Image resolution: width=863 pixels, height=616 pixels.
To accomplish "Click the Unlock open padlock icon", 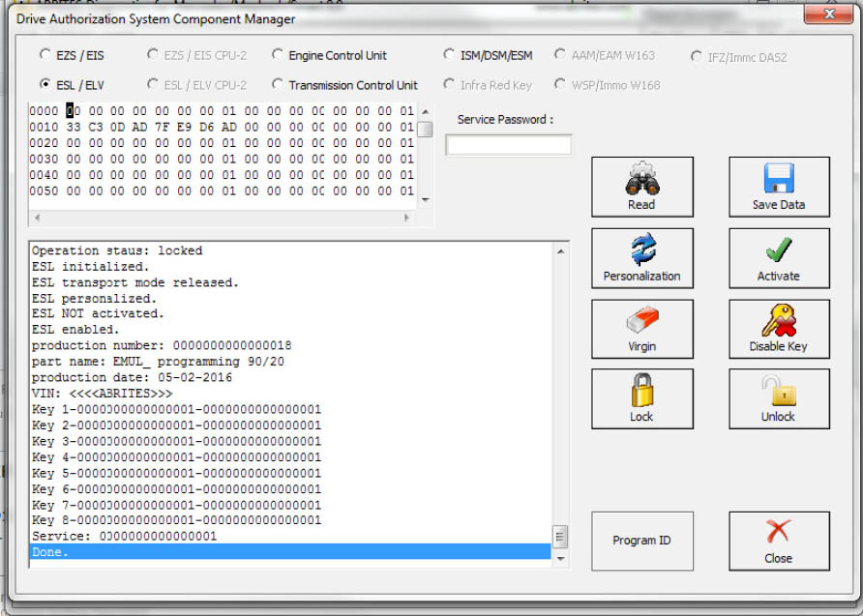I will click(x=778, y=392).
